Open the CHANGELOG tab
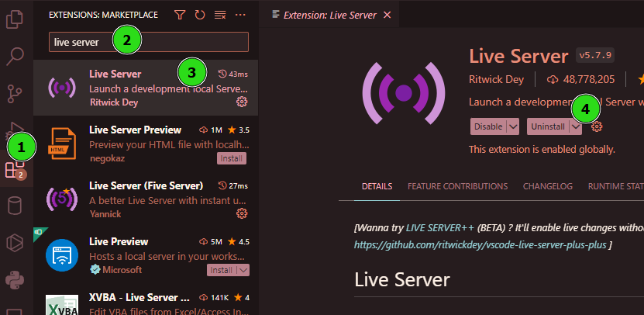The image size is (644, 315). coord(547,186)
